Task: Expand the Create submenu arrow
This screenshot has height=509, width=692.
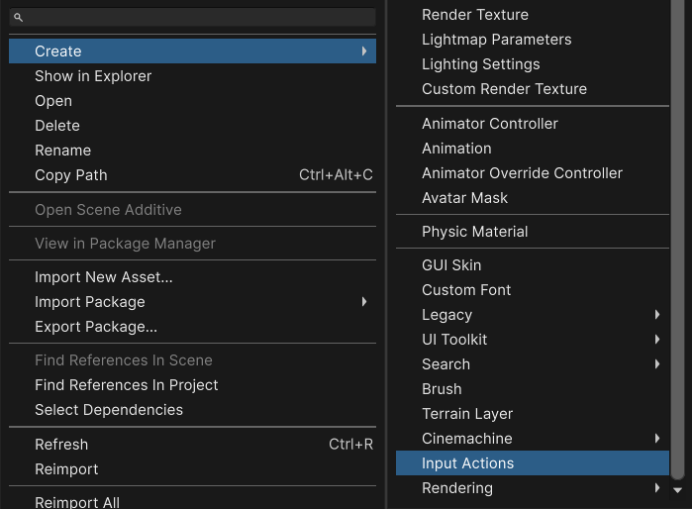Action: click(364, 51)
